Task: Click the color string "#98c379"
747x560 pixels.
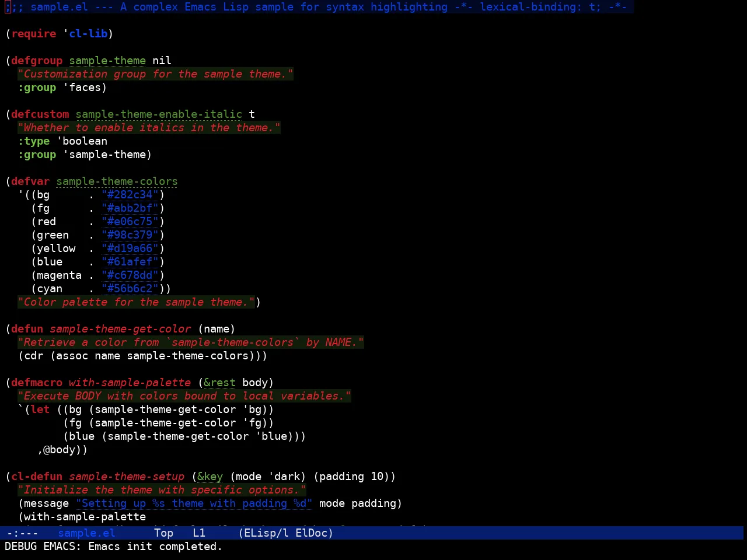Action: point(130,235)
